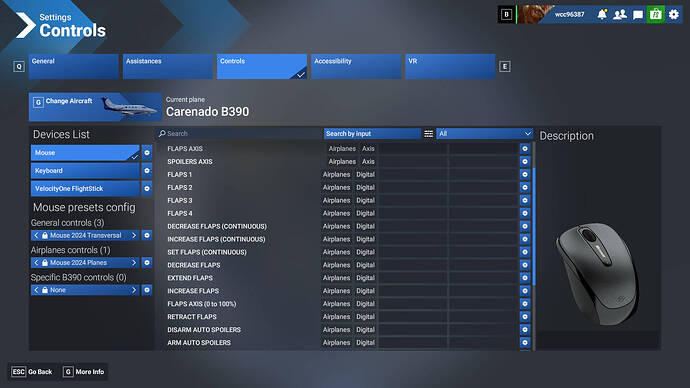Open options for Specific B390 None preset
The width and height of the screenshot is (690, 388).
pos(147,290)
